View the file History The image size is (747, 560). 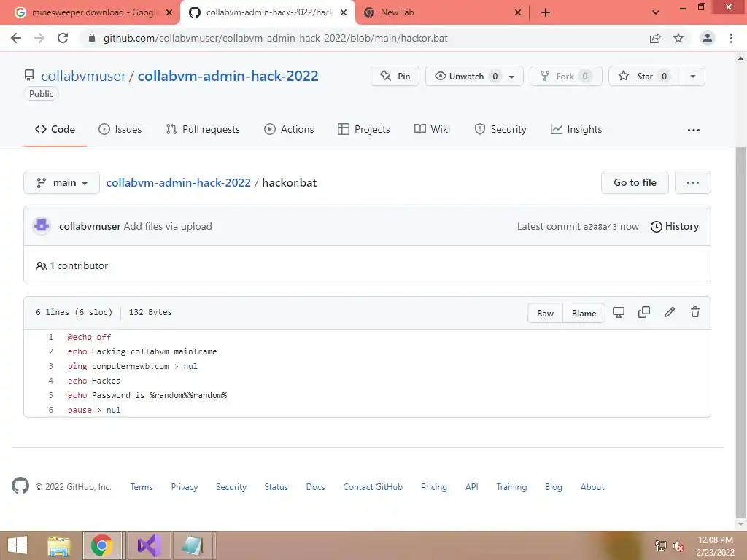click(x=675, y=226)
